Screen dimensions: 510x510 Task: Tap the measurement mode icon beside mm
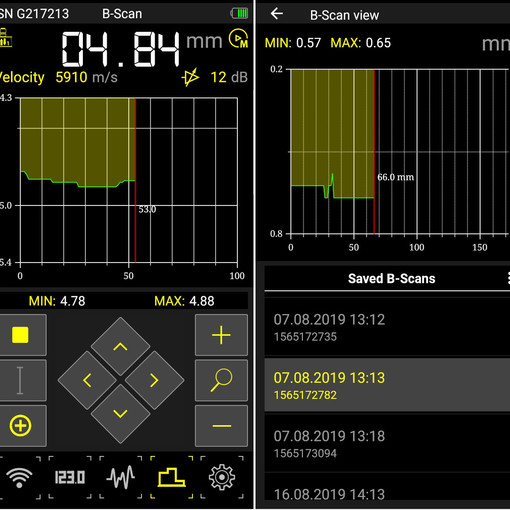click(238, 39)
